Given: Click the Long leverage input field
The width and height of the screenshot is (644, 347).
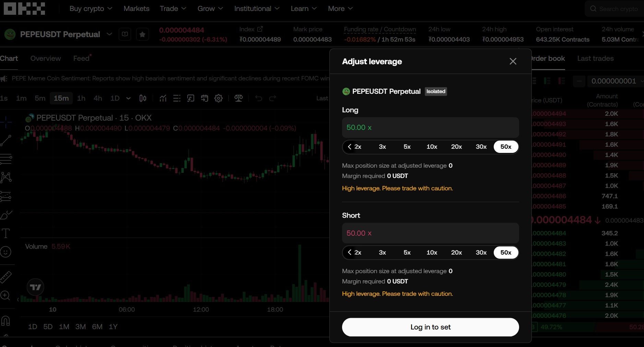Looking at the screenshot, I should [430, 127].
